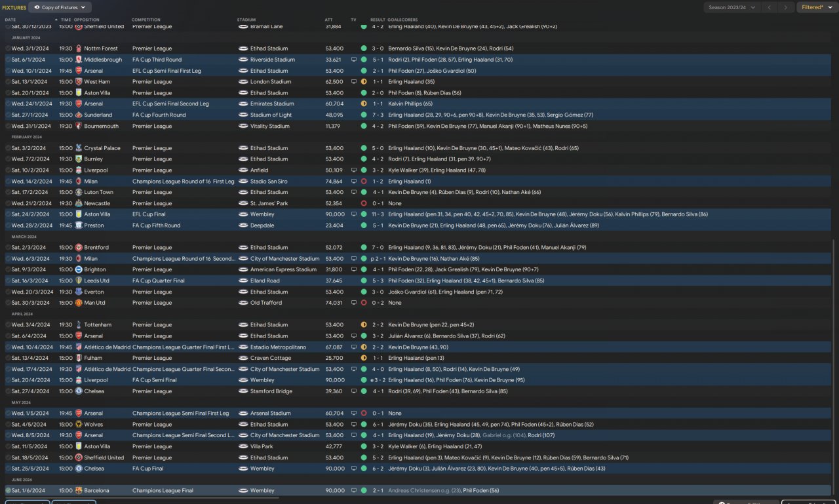Click the horizontal scrollbar below the fixtures

click(x=141, y=499)
